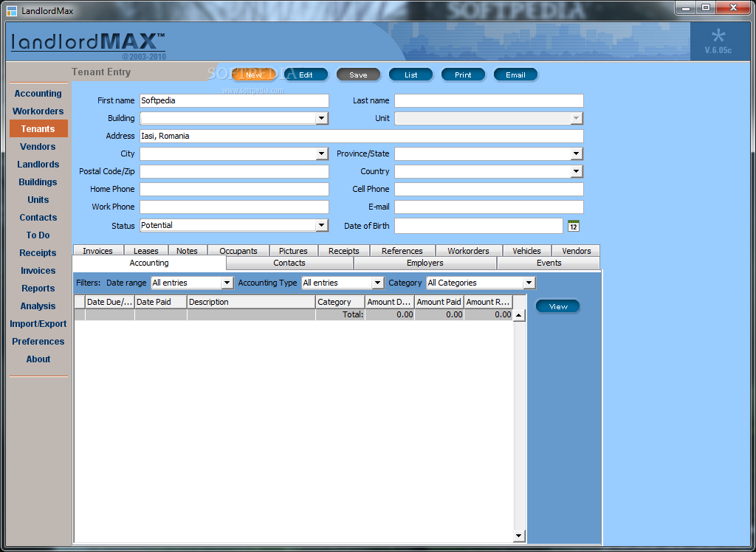Switch to the Vehicles tab
The width and height of the screenshot is (756, 552).
(x=526, y=251)
